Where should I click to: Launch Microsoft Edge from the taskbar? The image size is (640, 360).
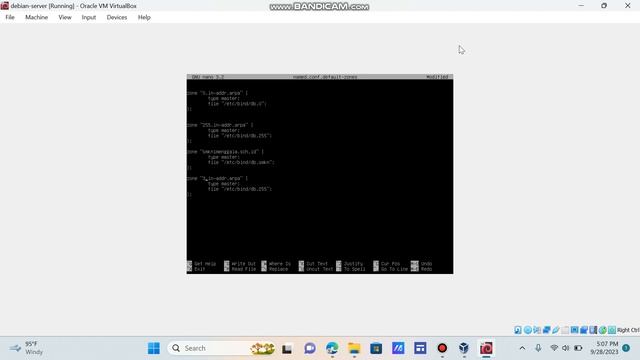(x=332, y=348)
